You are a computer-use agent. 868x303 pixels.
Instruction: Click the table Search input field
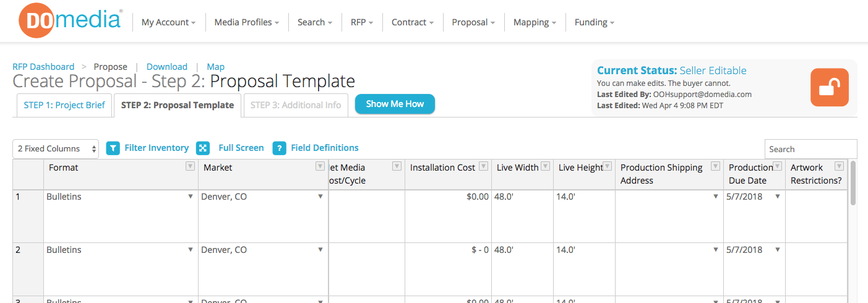point(810,149)
